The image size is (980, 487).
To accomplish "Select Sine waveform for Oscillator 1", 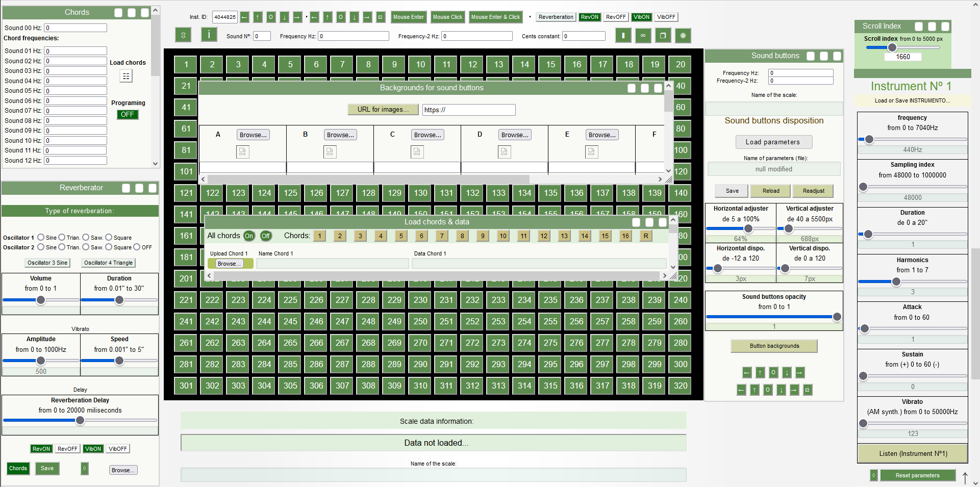I will (41, 237).
